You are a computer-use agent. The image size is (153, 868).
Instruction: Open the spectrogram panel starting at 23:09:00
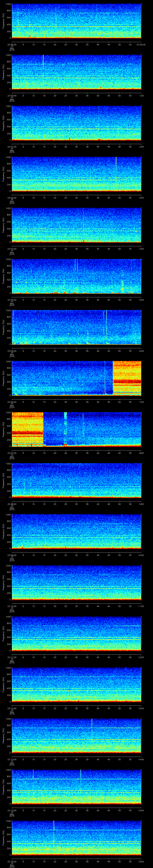click(x=76, y=531)
